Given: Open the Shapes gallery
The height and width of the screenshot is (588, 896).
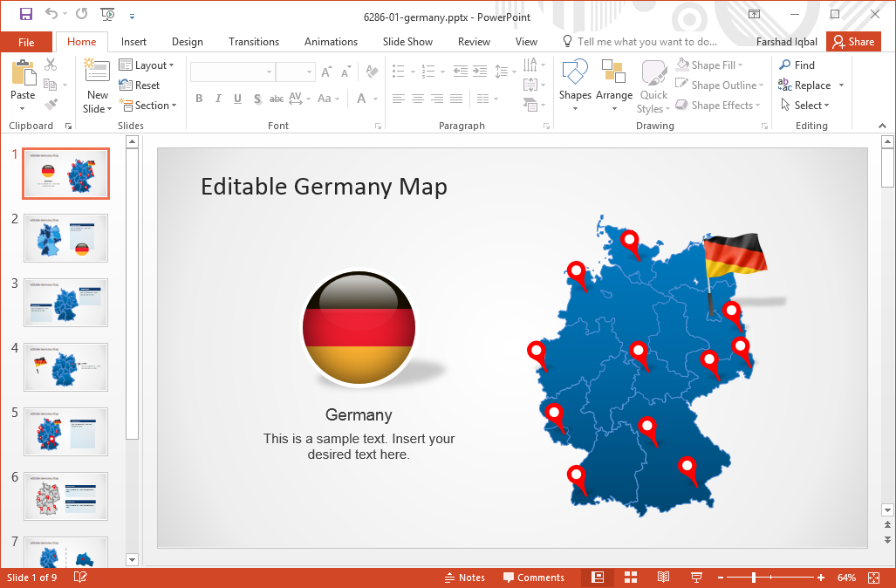Looking at the screenshot, I should point(575,85).
